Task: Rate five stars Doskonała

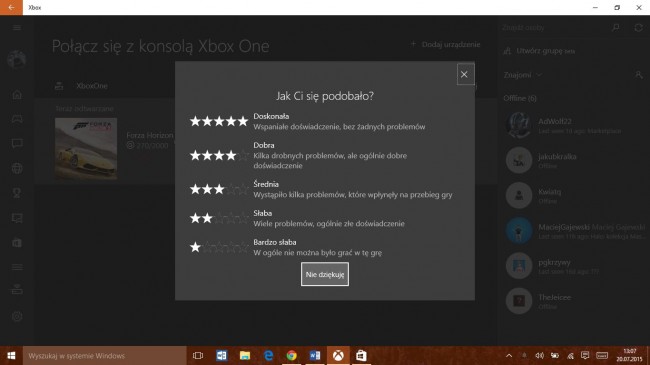Action: (x=219, y=121)
